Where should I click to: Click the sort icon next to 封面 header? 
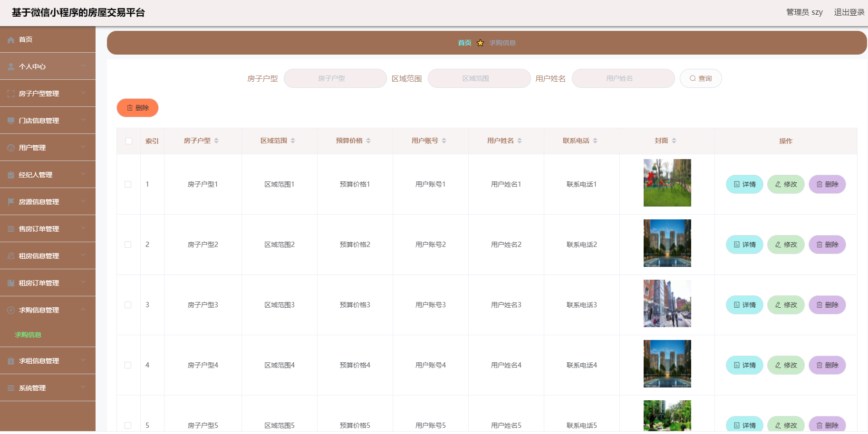point(674,141)
